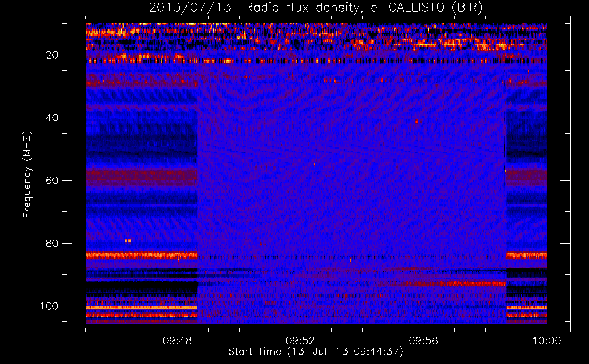Click the '80' frequency tick label
The width and height of the screenshot is (589, 364).
coord(52,244)
